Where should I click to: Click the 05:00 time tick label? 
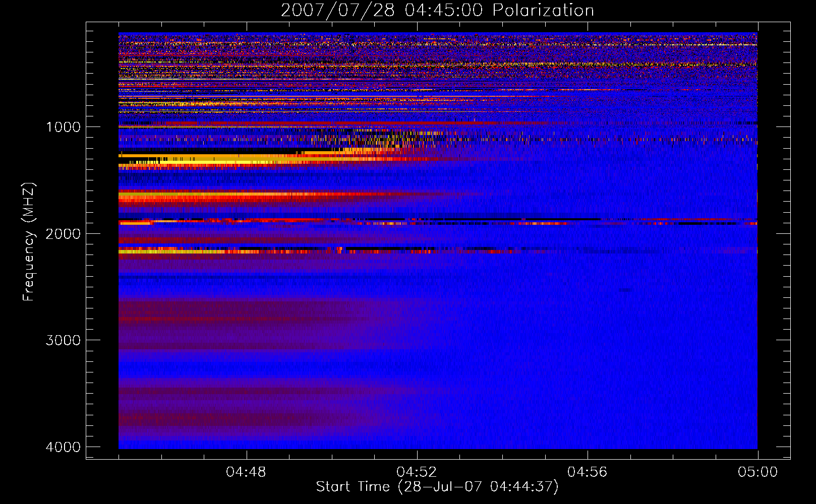pos(758,472)
